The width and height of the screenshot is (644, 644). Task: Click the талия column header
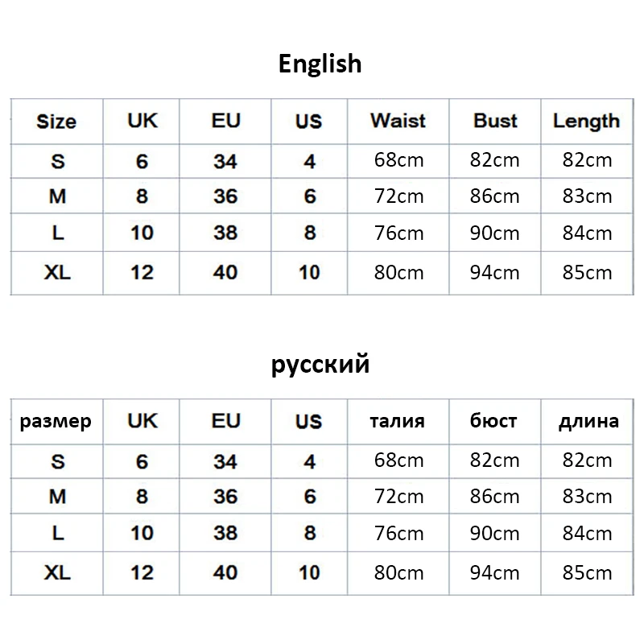[397, 421]
